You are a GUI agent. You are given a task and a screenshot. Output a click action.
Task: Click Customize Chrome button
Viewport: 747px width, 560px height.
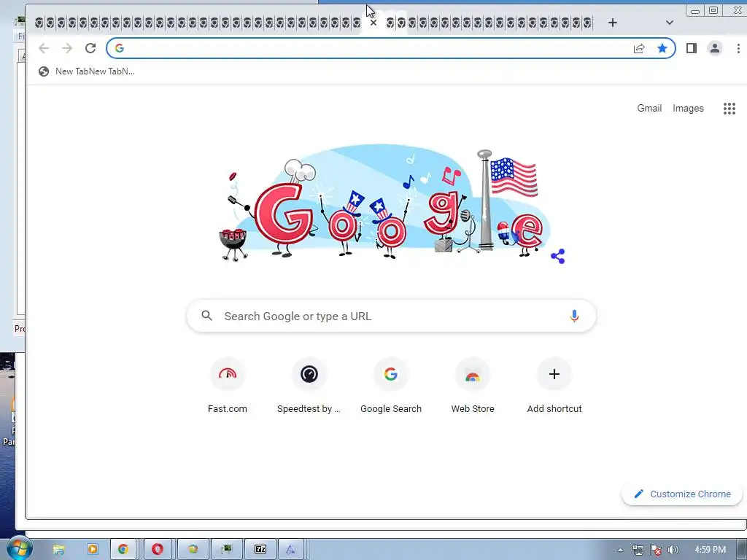click(682, 494)
